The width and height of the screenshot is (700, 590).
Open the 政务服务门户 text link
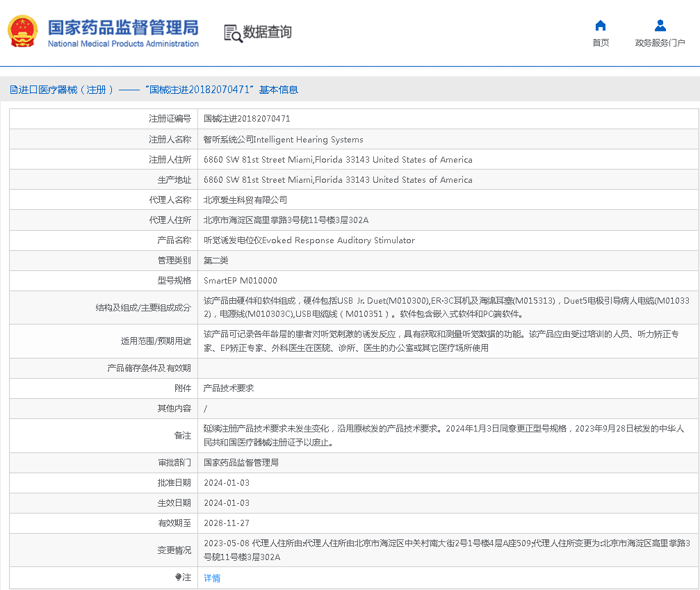point(660,43)
